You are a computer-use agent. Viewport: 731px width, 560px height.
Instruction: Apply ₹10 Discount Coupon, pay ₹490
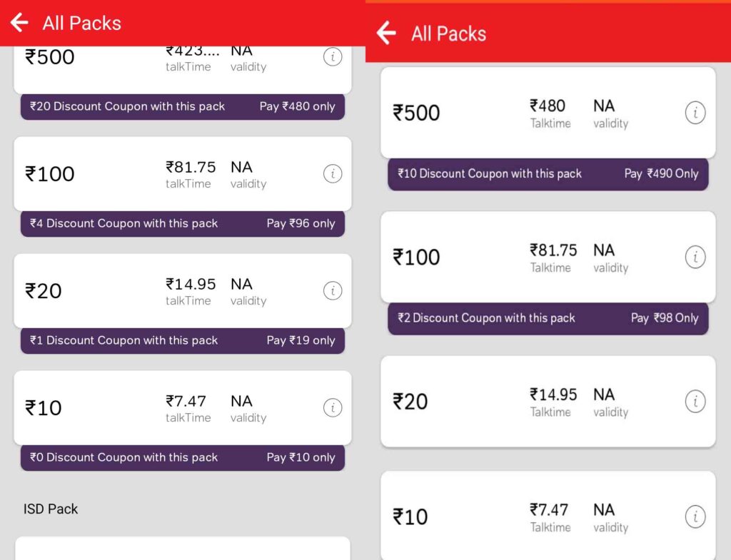point(548,174)
